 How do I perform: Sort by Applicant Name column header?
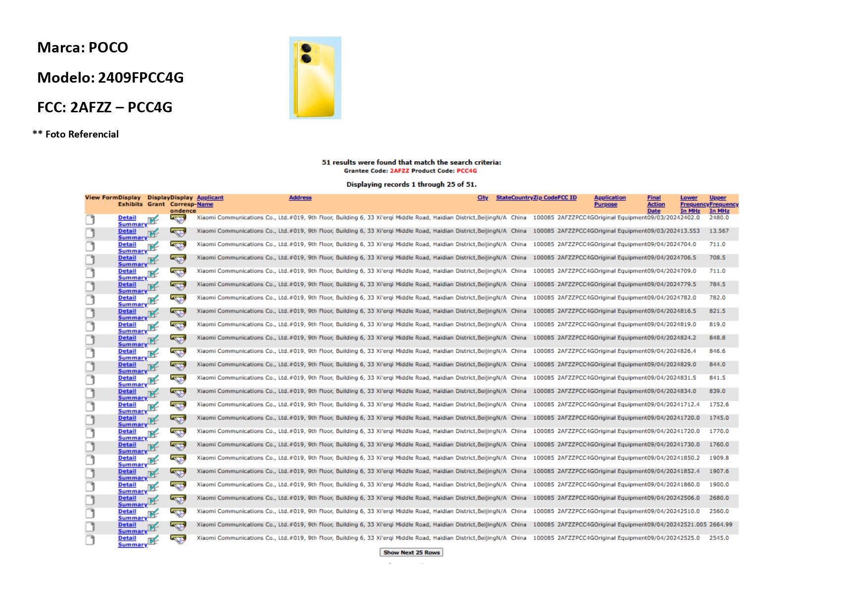pos(210,201)
